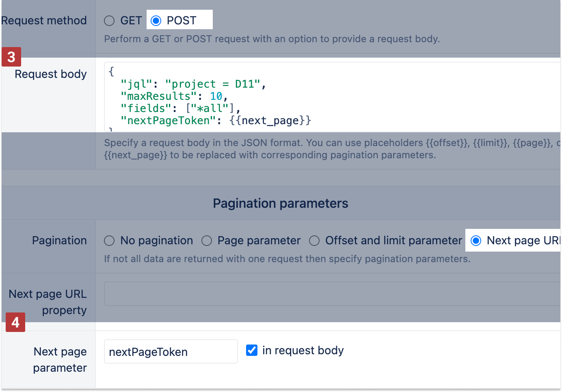Click the Pagination parameters heading
562x392 pixels.
(x=280, y=203)
